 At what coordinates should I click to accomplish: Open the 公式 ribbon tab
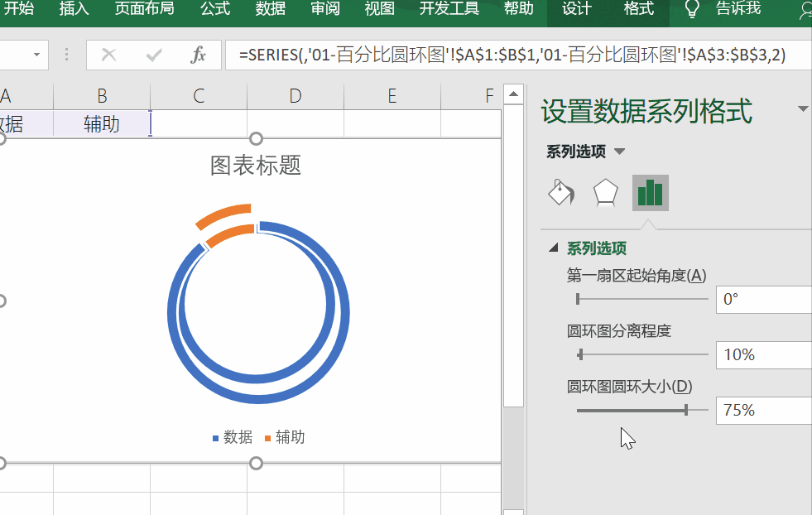[215, 8]
